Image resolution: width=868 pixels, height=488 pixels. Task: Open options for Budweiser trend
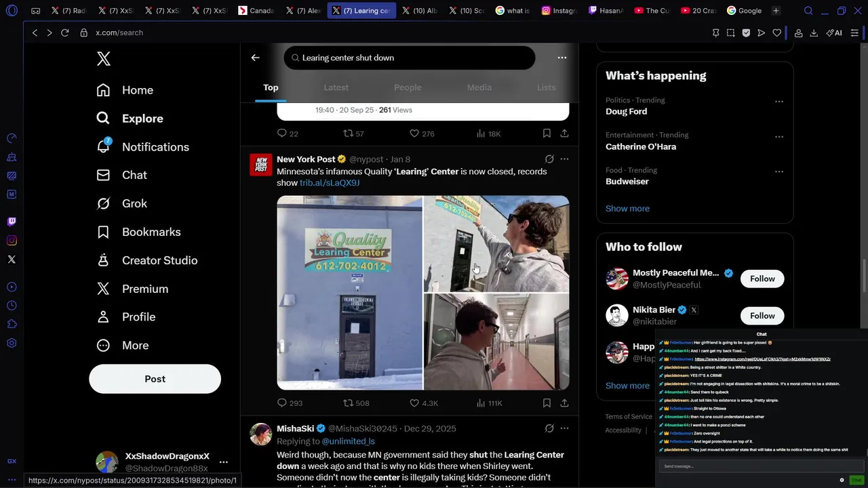tap(779, 171)
